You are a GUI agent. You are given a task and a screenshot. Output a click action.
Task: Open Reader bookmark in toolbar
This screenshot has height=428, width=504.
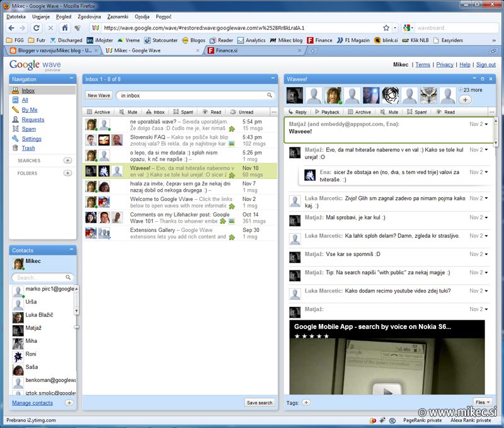click(x=221, y=40)
